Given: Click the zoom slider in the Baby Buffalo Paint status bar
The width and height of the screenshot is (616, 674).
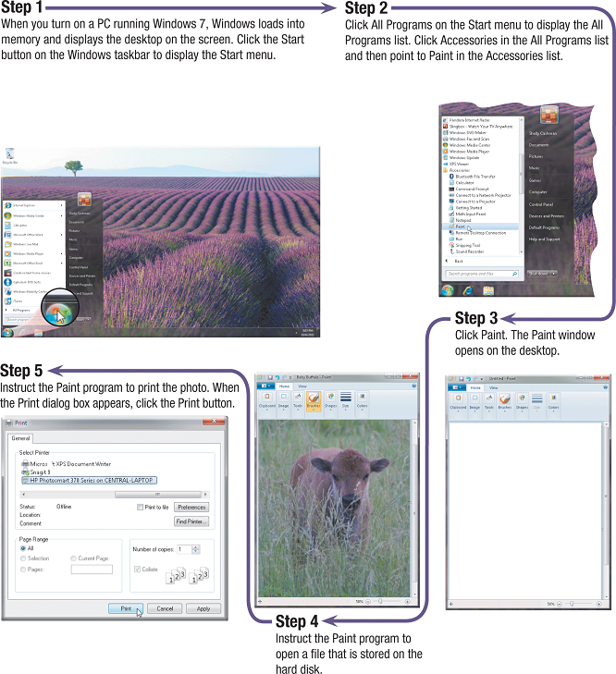Looking at the screenshot, I should coord(380,601).
